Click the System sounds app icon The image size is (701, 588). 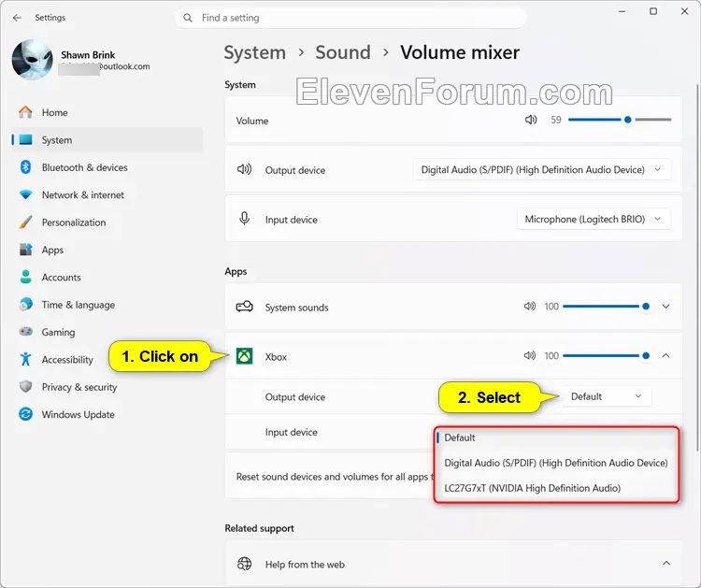coord(244,307)
